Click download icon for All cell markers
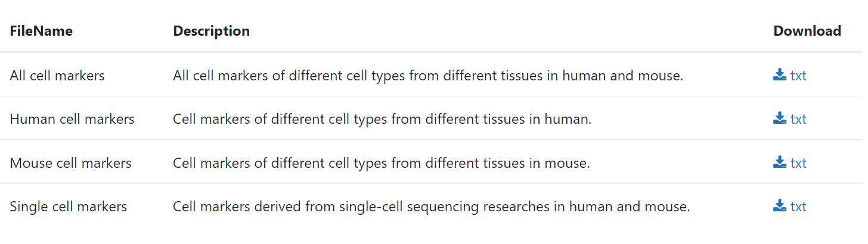 [780, 75]
